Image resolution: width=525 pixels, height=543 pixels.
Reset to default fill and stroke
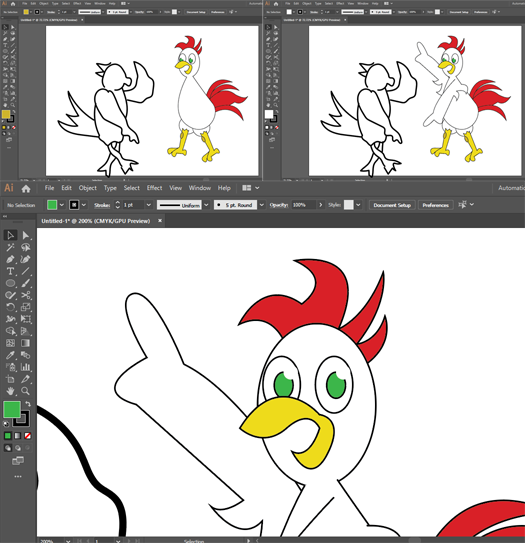click(x=6, y=423)
